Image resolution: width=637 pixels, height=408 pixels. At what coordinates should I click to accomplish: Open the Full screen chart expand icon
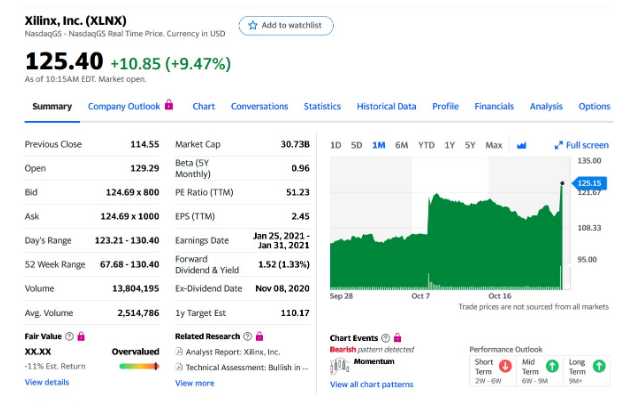point(559,145)
